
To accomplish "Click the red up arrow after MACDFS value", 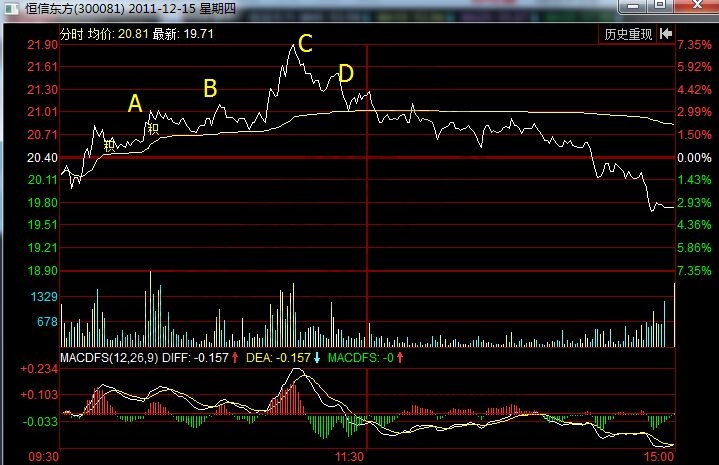I will point(401,357).
